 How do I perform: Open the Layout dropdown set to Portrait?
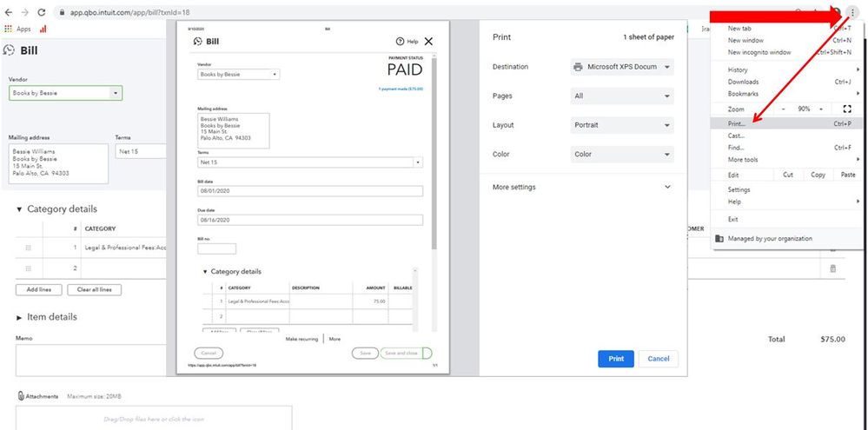pyautogui.click(x=622, y=125)
